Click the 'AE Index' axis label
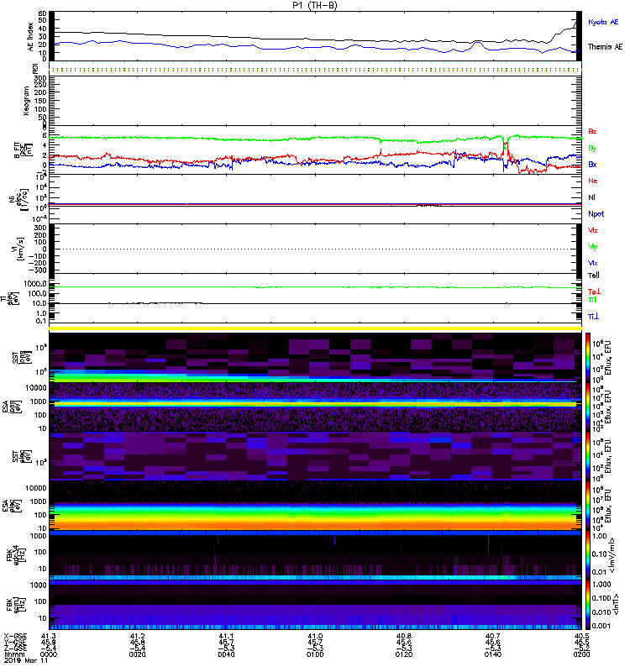Screen dimensions: 630x672 (30, 37)
